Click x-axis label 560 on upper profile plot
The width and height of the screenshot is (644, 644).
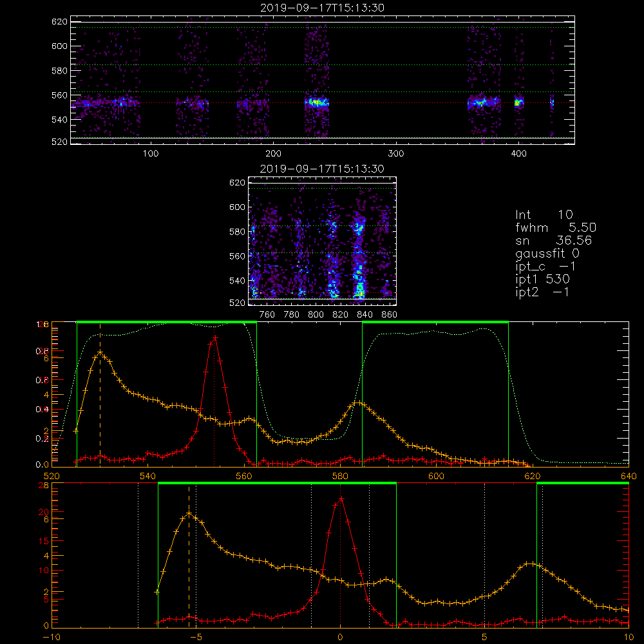[x=244, y=476]
